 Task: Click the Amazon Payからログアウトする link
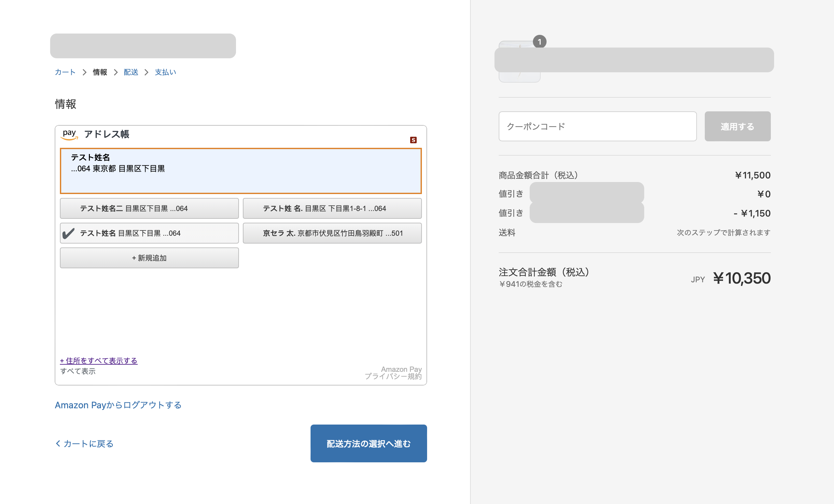coord(118,405)
